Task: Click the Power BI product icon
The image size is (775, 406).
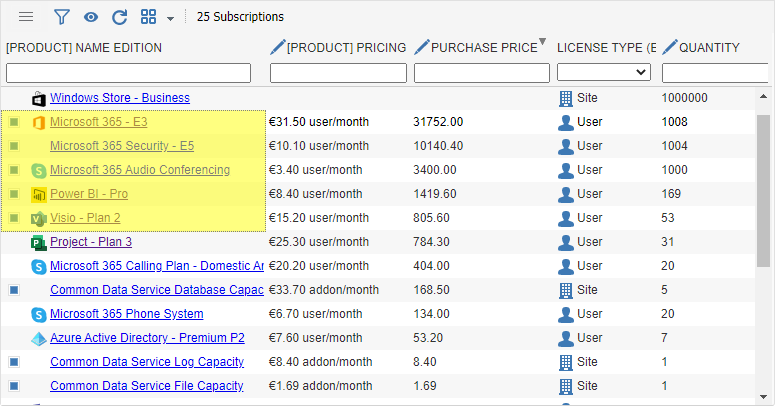Action: pyautogui.click(x=39, y=194)
